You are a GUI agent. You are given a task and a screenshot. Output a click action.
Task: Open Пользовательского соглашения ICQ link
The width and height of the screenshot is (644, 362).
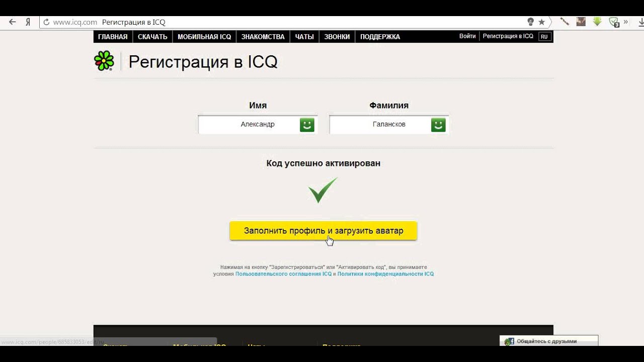point(284,274)
